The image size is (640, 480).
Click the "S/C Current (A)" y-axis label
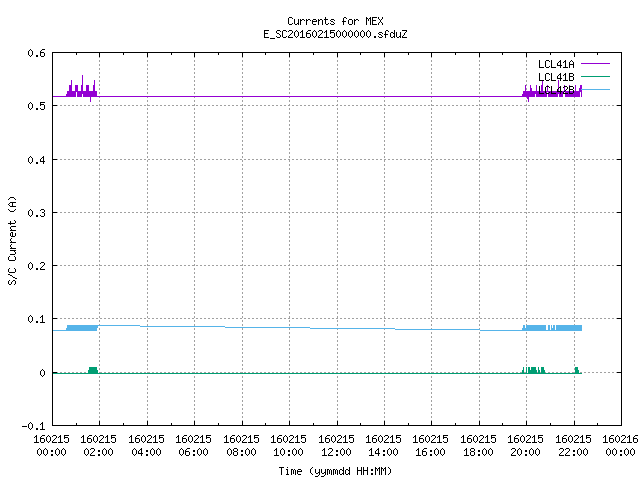tap(13, 241)
